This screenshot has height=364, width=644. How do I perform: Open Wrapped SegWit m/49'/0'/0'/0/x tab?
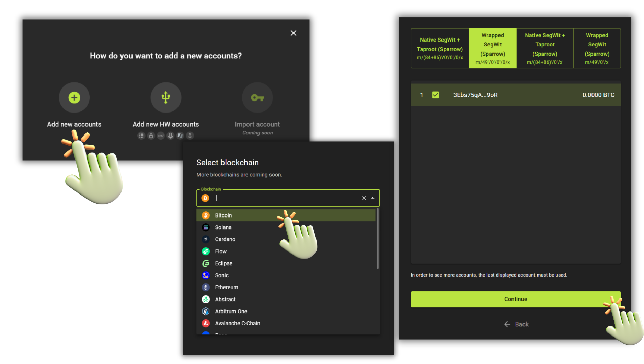tap(493, 48)
